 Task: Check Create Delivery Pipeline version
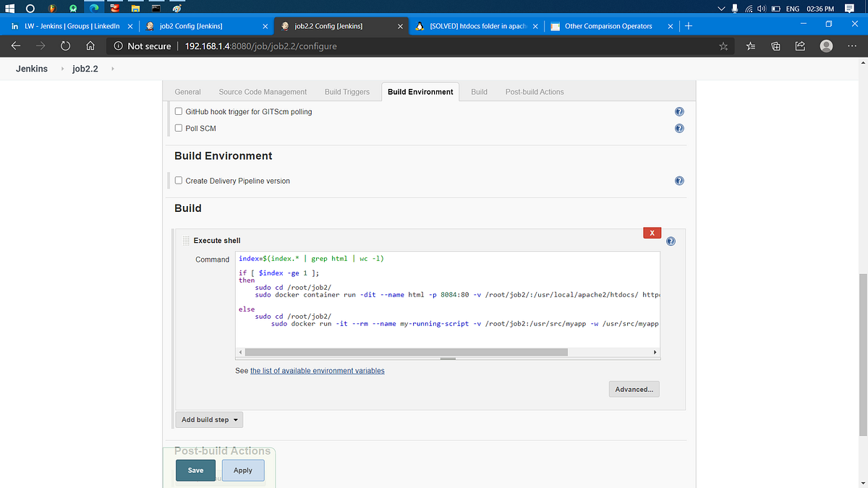pos(178,180)
